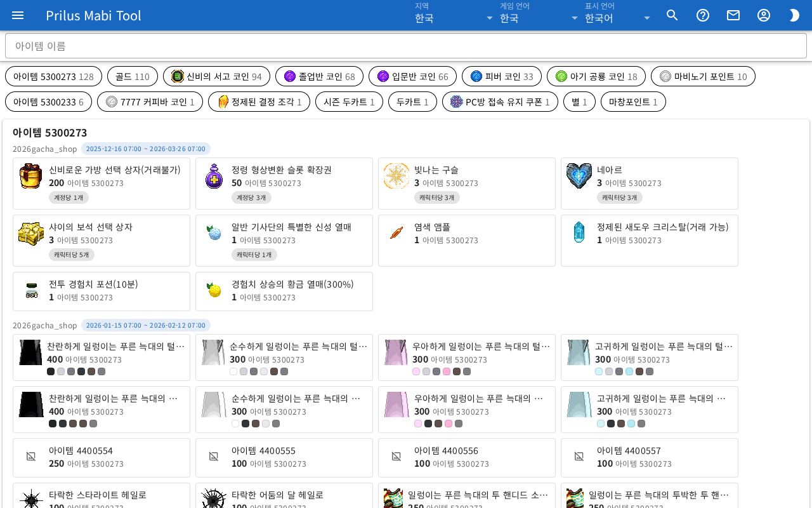Select the 7777 커피바 코인 chip
This screenshot has width=812, height=508.
coord(150,102)
